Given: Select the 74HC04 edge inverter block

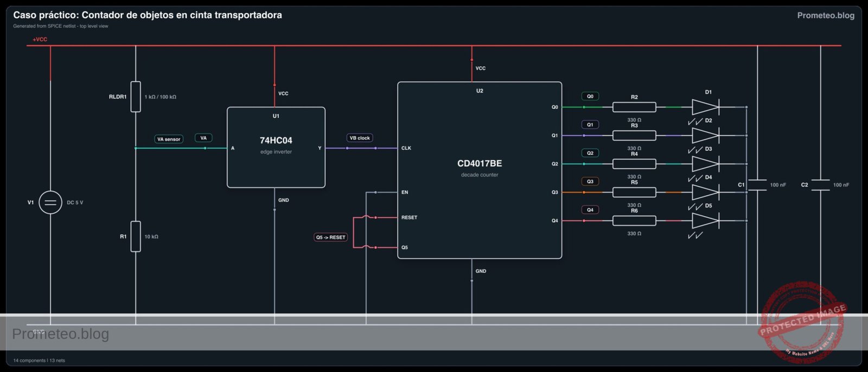Looking at the screenshot, I should [276, 147].
